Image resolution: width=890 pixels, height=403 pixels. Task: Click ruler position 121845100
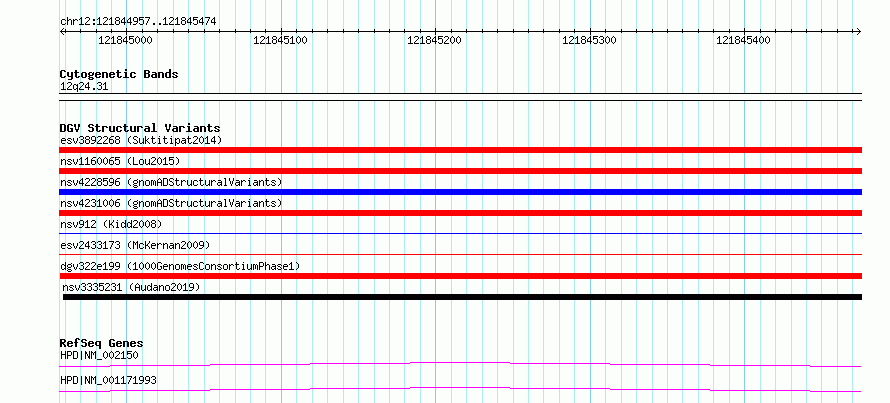coord(280,40)
